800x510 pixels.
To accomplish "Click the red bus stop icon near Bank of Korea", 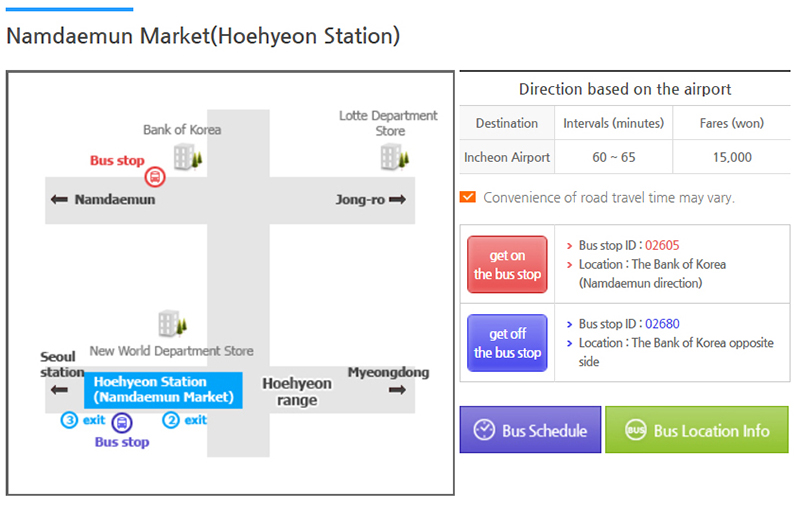I will 154,177.
